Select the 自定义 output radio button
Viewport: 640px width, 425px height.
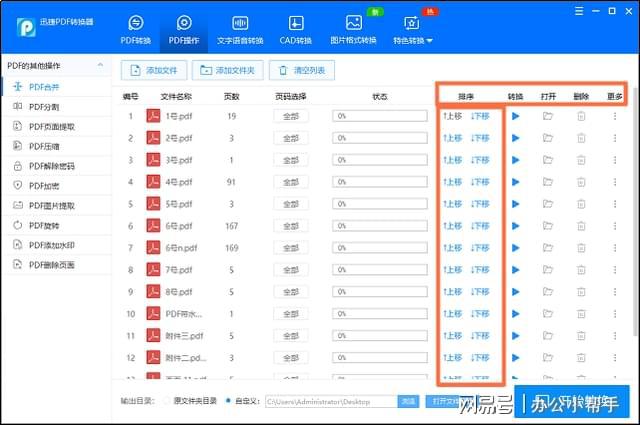226,401
